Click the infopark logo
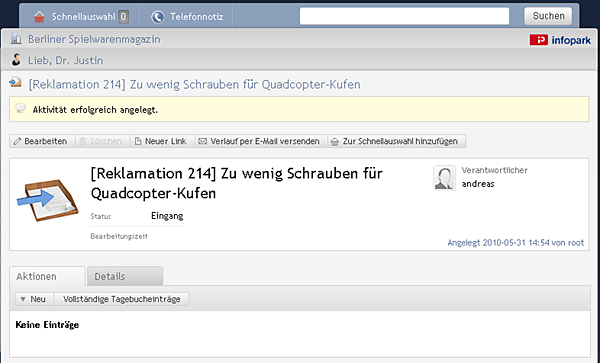 560,40
